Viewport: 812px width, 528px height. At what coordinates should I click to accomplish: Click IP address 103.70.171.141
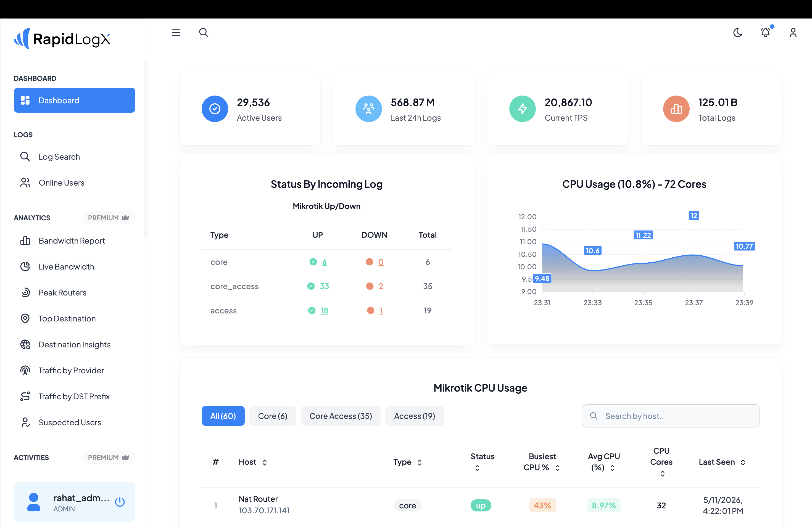tap(264, 511)
